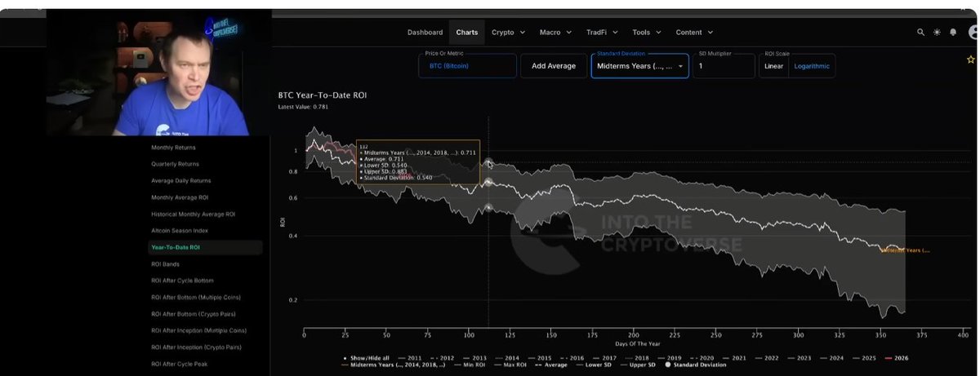This screenshot has width=980, height=376.
Task: Open the user profile avatar
Action: (973, 33)
